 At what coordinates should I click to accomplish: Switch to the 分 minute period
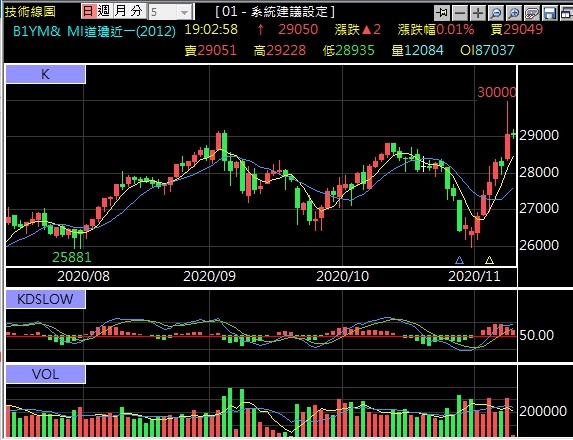pyautogui.click(x=137, y=11)
